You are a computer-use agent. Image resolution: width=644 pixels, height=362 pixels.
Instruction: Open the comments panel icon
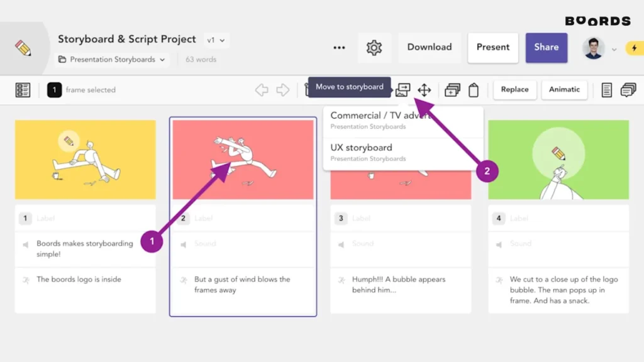pyautogui.click(x=627, y=90)
